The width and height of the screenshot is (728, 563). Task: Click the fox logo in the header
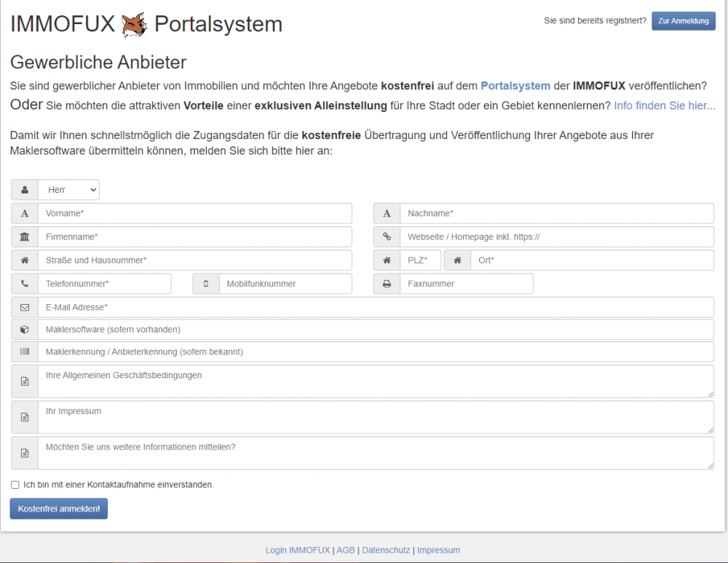[x=134, y=24]
